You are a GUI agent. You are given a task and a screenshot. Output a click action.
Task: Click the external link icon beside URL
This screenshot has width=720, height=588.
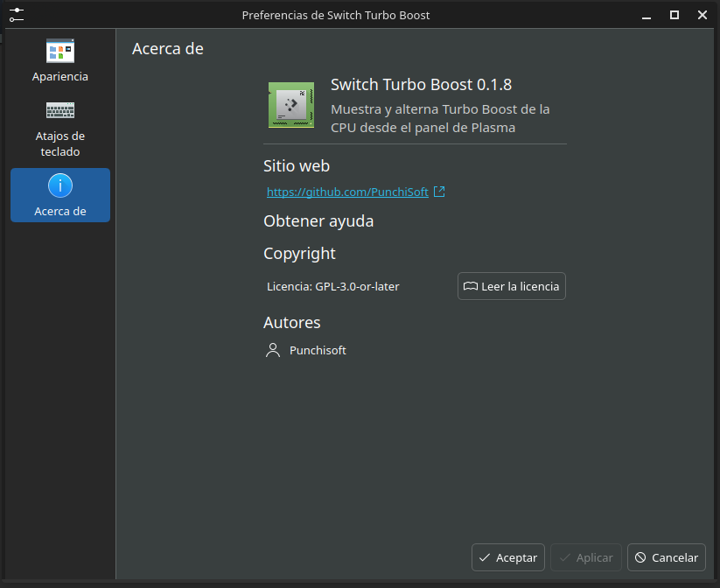coord(439,192)
